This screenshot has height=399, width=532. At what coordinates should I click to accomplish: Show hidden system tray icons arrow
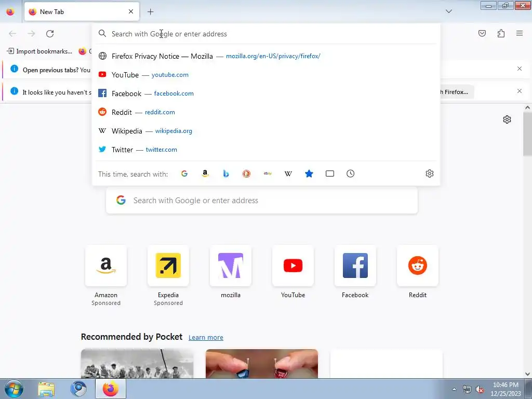454,389
